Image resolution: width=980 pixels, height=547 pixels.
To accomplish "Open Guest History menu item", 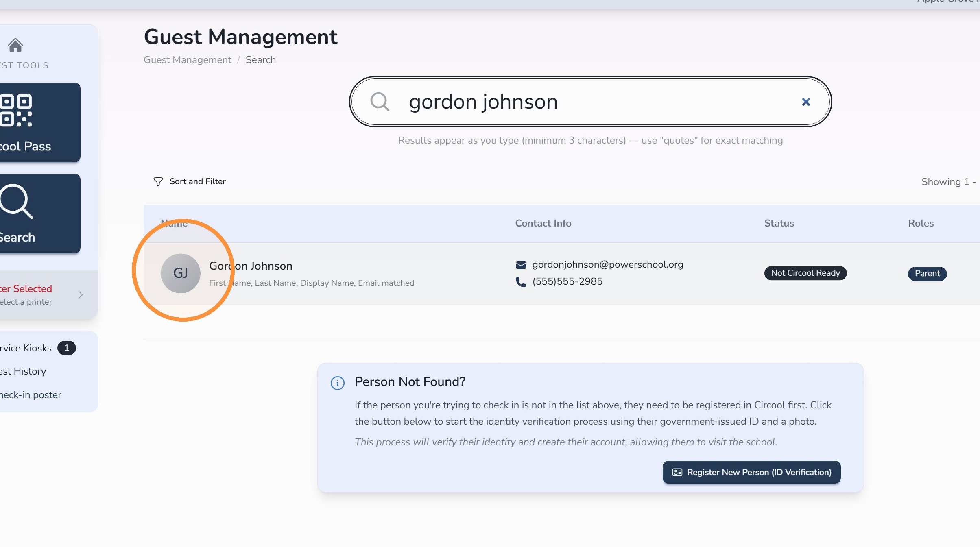I will click(x=23, y=371).
